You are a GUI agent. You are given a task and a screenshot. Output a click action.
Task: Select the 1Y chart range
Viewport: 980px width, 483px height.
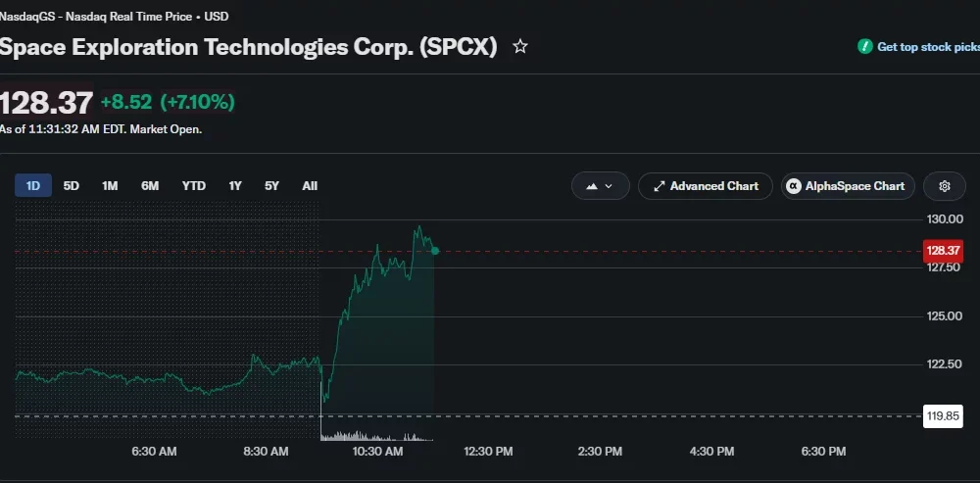(235, 185)
